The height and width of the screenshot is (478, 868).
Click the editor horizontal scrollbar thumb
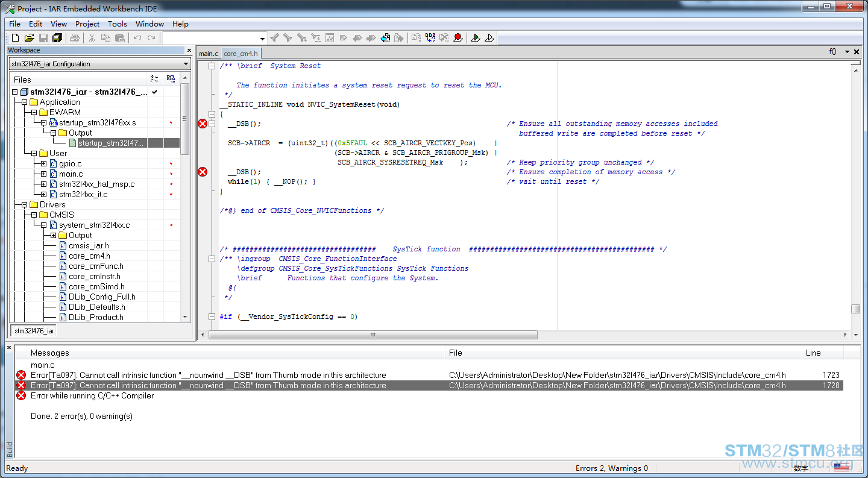(x=373, y=335)
